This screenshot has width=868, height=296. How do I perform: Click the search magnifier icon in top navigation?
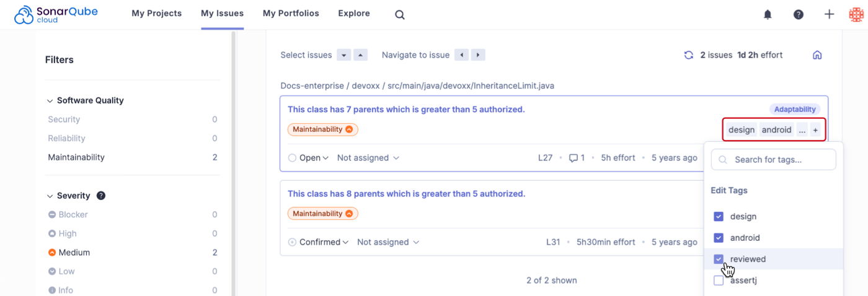click(x=400, y=15)
